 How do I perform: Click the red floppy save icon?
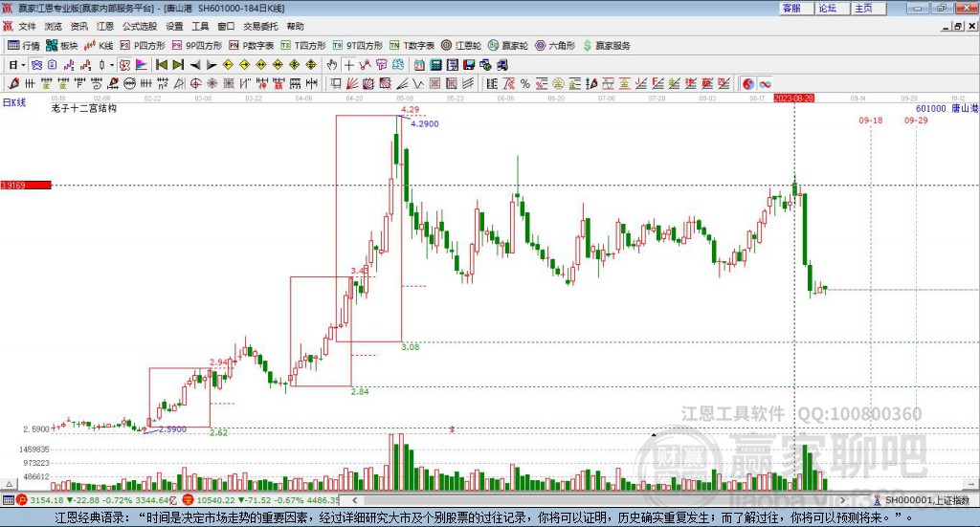point(469,65)
